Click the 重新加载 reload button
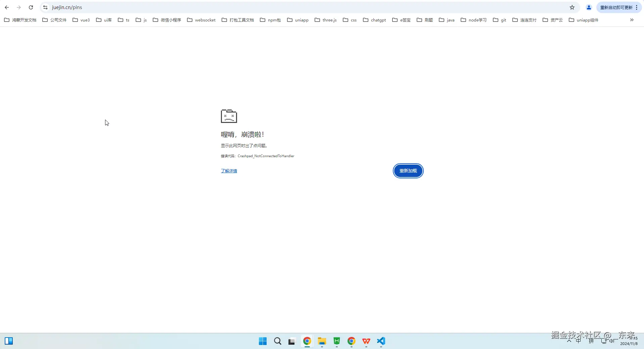The image size is (644, 349). click(408, 171)
